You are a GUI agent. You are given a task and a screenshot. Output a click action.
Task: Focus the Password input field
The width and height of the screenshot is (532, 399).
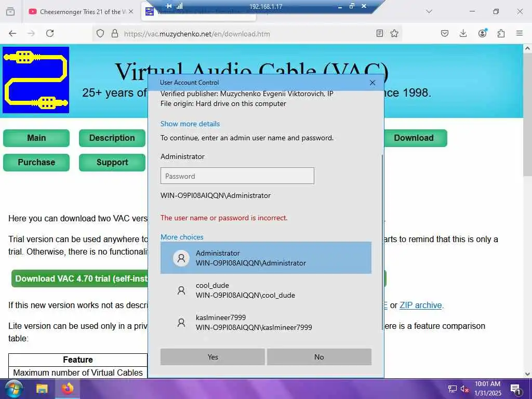(237, 176)
